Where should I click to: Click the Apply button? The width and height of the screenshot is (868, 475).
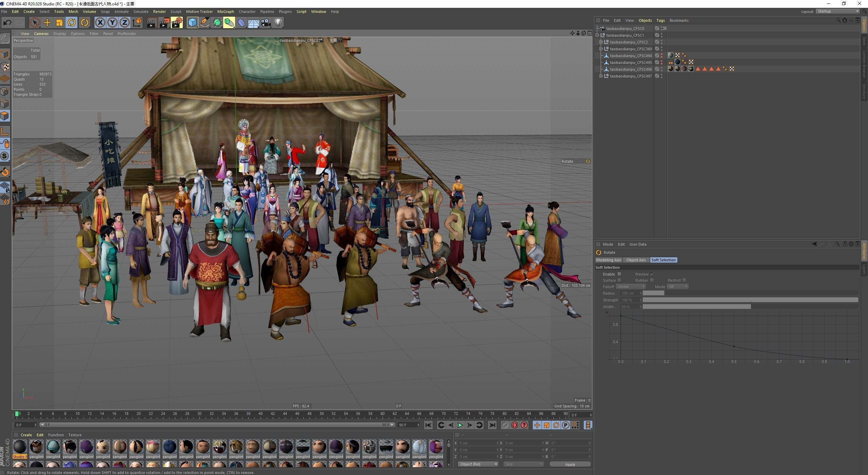pos(570,464)
